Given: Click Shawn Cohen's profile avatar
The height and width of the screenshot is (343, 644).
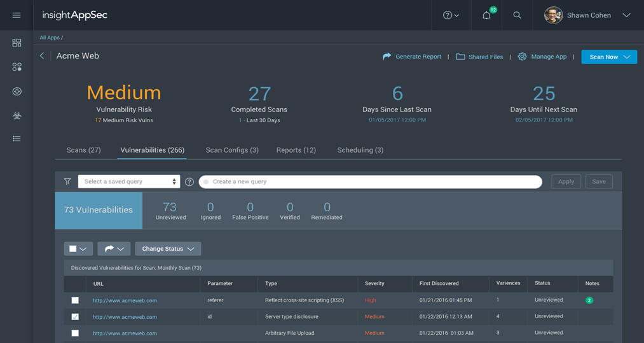Looking at the screenshot, I should point(553,15).
